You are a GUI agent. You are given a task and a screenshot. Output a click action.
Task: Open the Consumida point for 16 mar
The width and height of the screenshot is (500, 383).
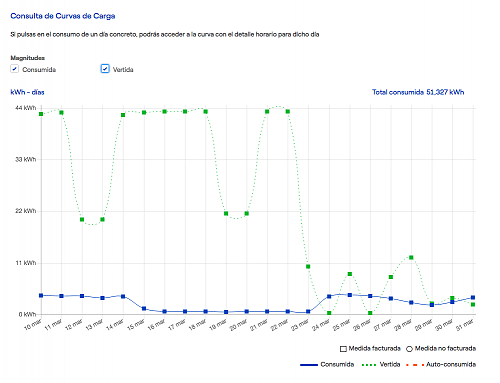pyautogui.click(x=165, y=311)
